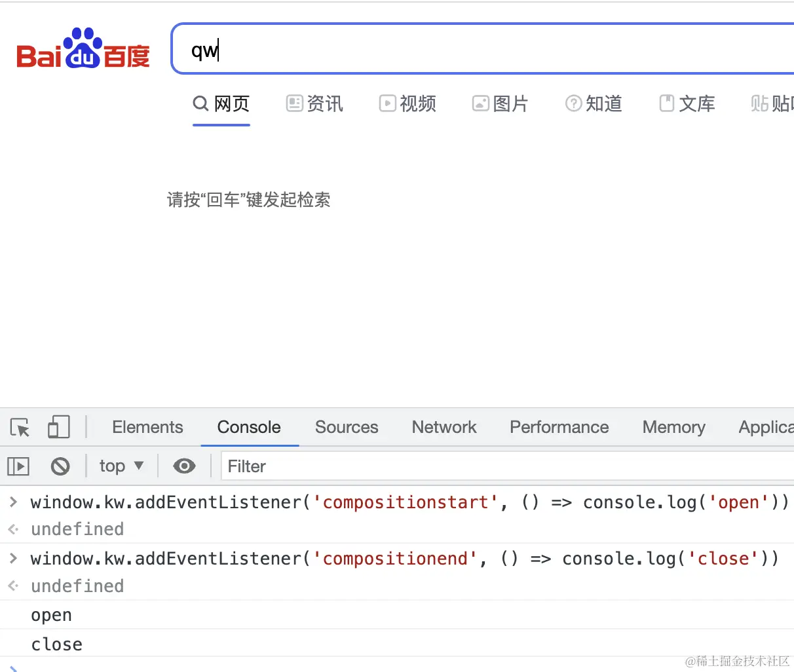Open the 图片 search tab

(501, 103)
